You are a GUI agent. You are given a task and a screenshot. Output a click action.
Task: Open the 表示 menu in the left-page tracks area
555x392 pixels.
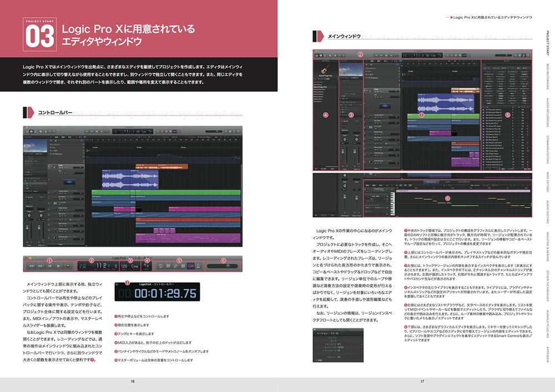(70, 137)
